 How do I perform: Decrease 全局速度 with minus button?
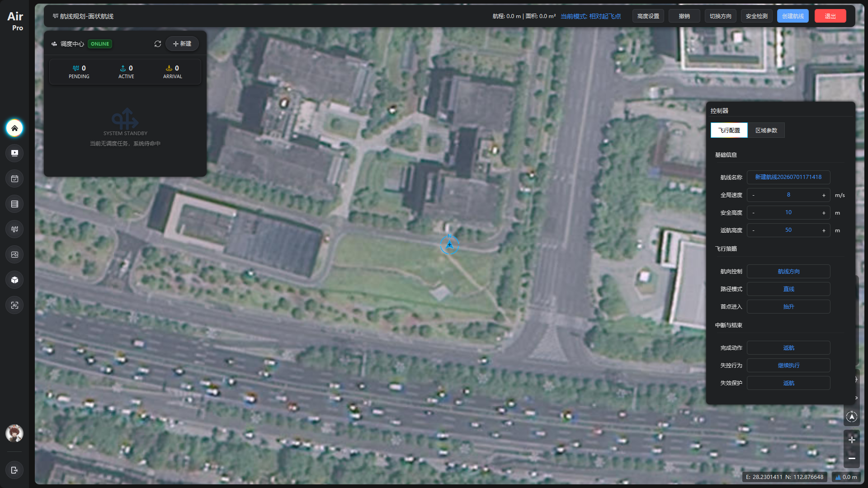(x=754, y=195)
